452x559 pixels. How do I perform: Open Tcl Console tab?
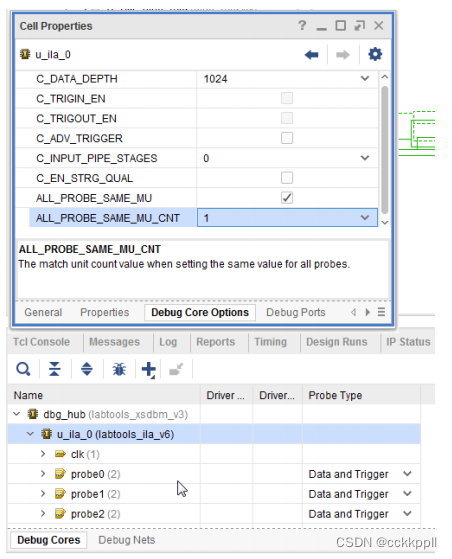(41, 342)
